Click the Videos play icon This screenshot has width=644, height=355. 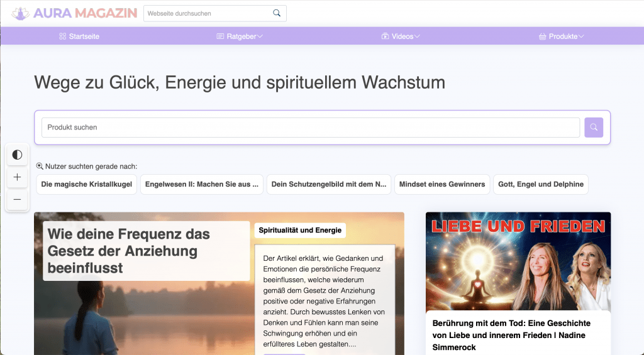tap(385, 36)
